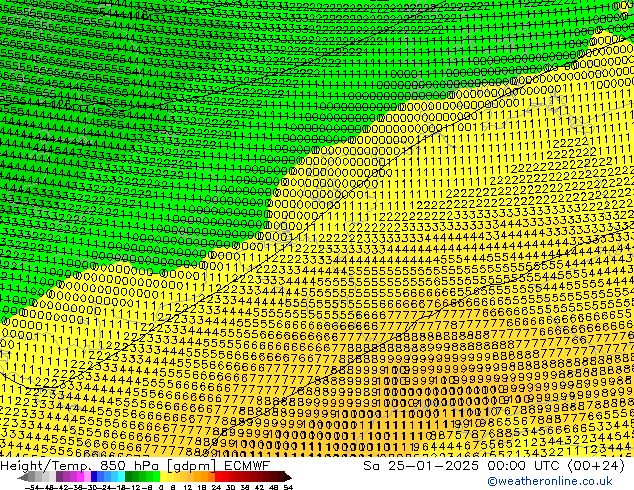Click the gray left arrow end of color scale
This screenshot has height=490, width=634.
point(23,477)
